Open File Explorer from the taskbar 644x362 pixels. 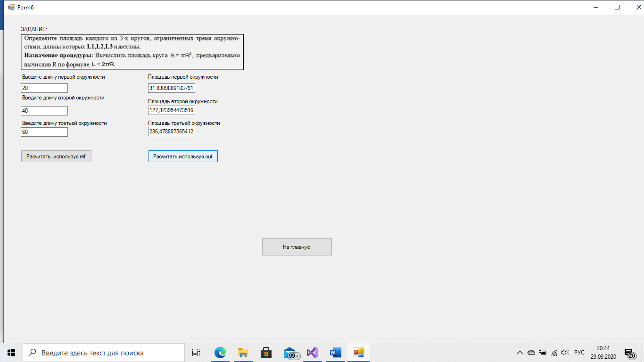point(243,353)
